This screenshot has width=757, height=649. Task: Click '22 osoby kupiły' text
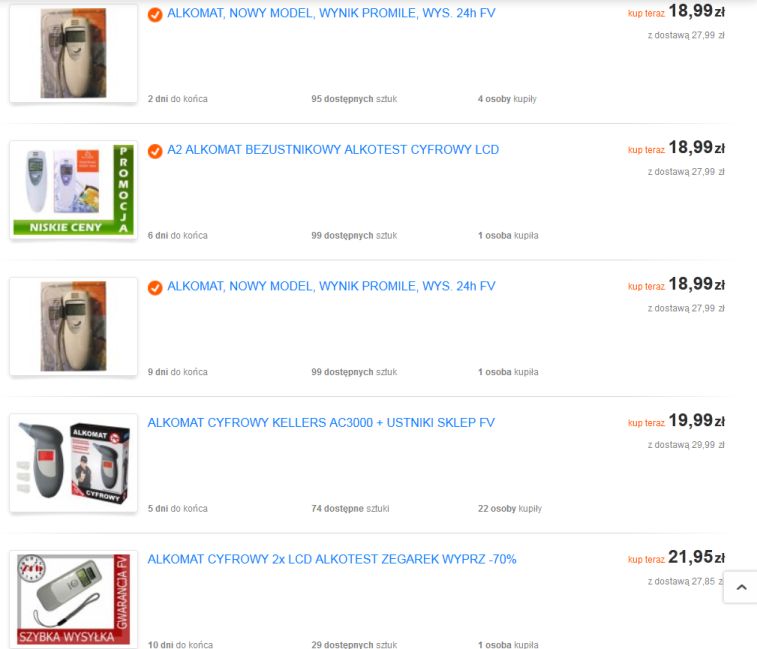pos(510,508)
